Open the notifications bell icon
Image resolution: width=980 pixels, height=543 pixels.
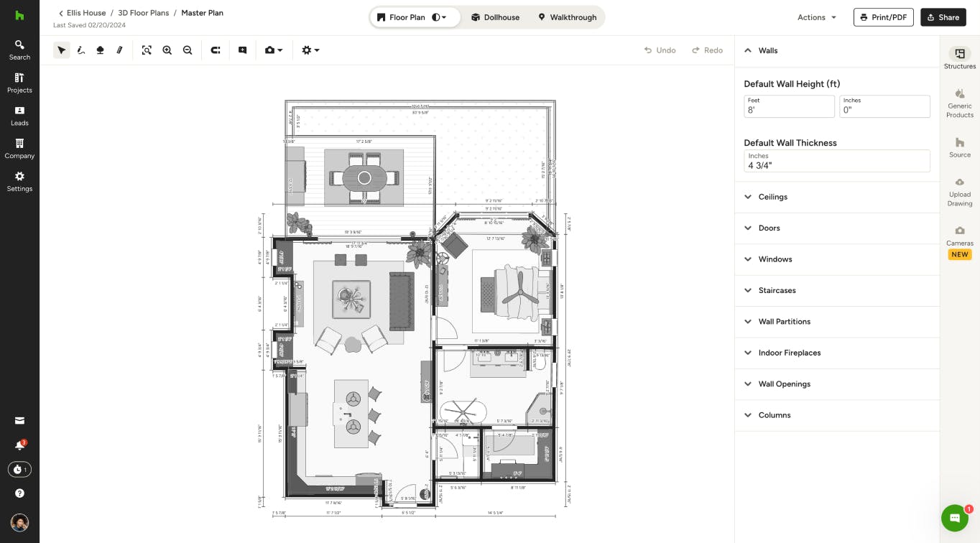pos(19,445)
